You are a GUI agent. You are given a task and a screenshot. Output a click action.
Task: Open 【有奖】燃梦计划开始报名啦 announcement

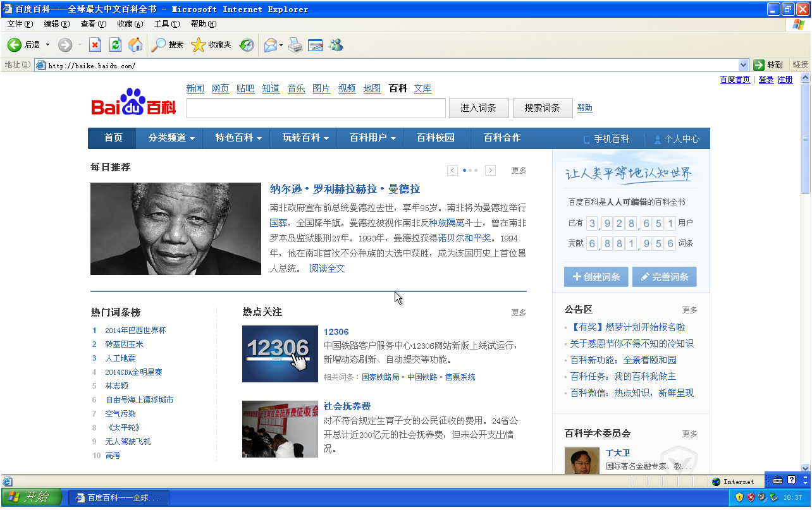tap(627, 327)
